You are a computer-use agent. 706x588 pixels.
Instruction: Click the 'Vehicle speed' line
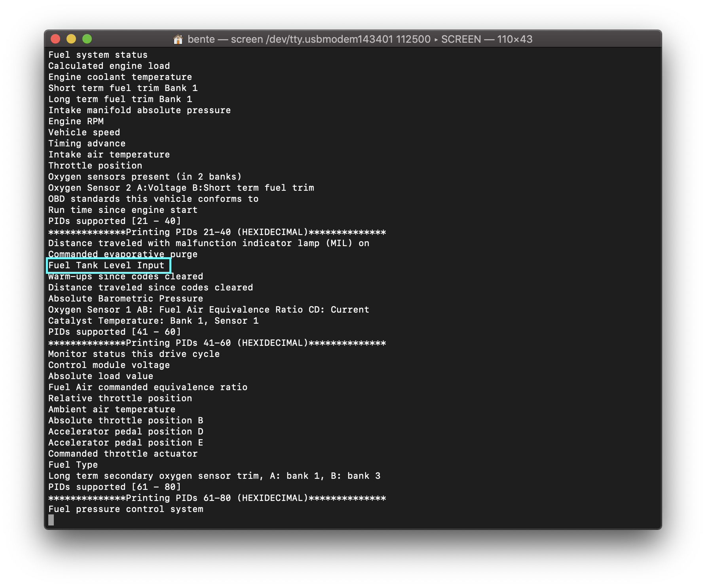coord(84,133)
